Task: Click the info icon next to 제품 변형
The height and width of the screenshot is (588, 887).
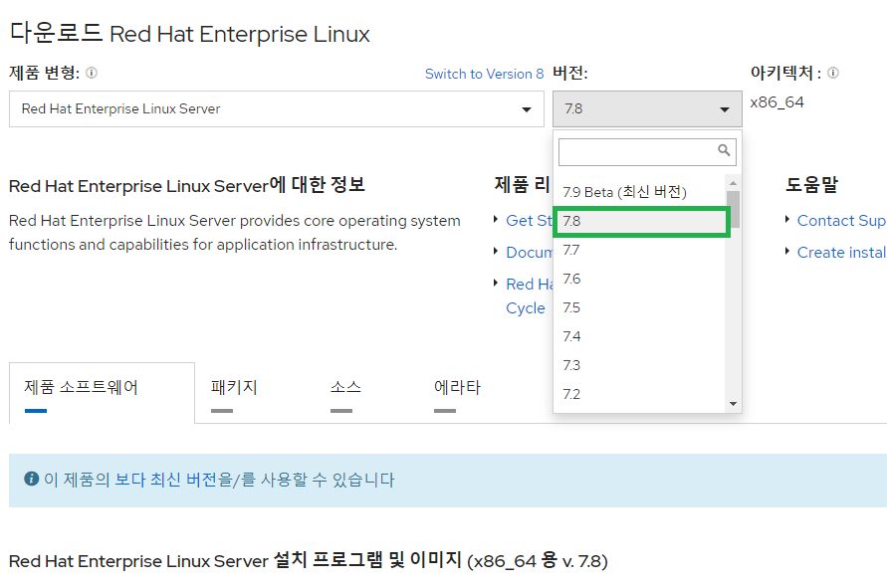Action: tap(92, 73)
